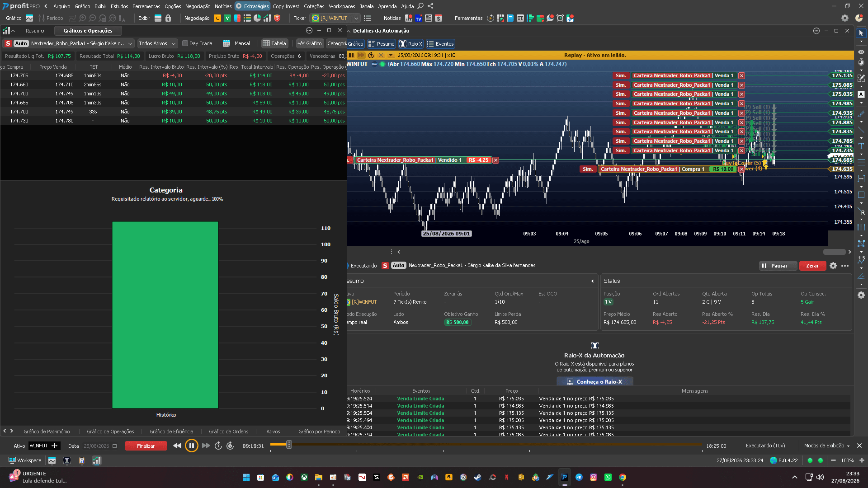Expand the replay speed dropdown arrow in chart bar
Screen dimensions: 868x488
point(391,55)
